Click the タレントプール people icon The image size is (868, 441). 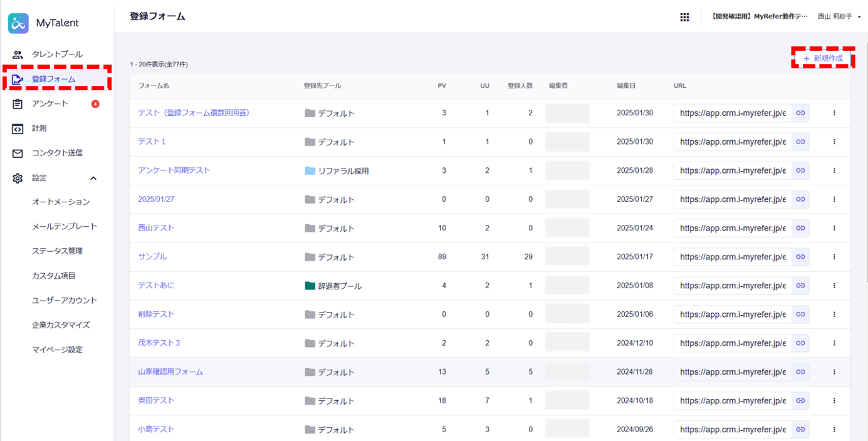pos(18,54)
